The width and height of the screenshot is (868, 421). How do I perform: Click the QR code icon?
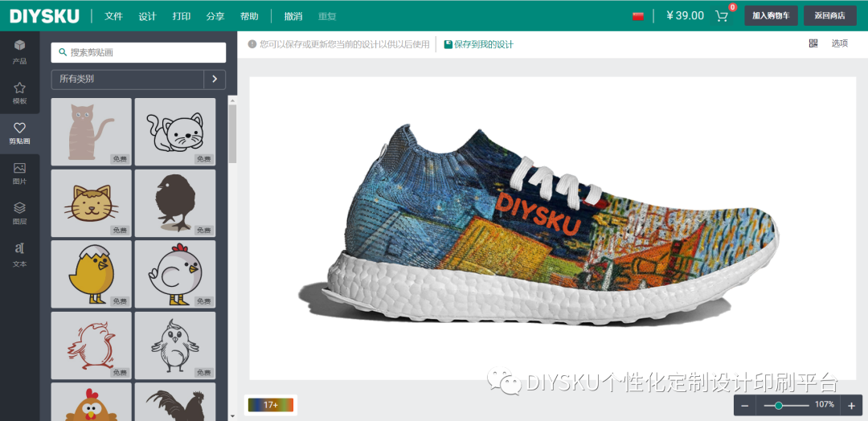813,43
